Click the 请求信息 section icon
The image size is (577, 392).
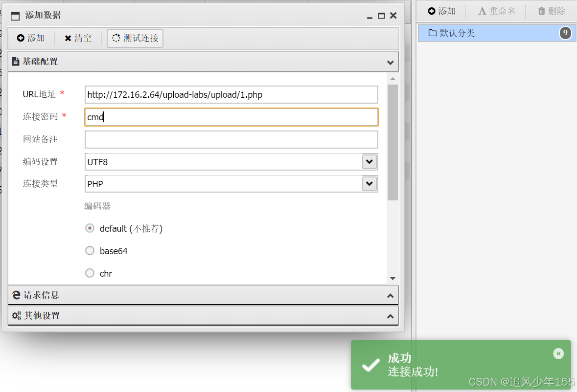click(x=16, y=295)
